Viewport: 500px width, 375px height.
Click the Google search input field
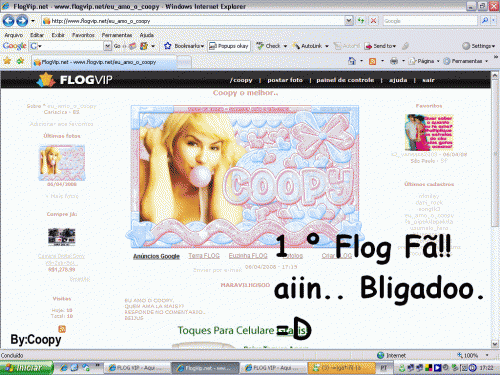coord(430,21)
